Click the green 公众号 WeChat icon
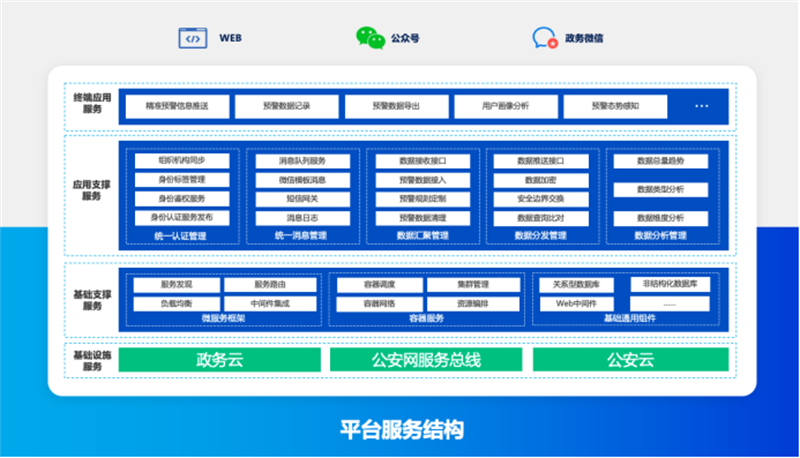Image resolution: width=800 pixels, height=458 pixels. coord(370,39)
